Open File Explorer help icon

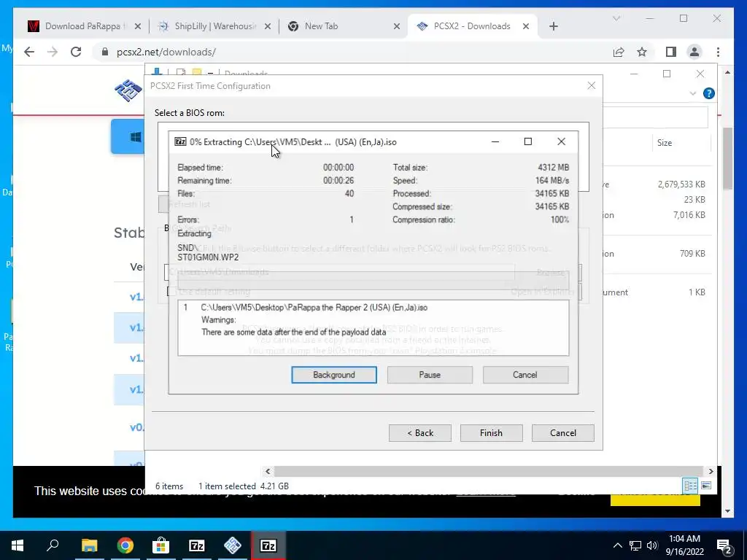[x=708, y=93]
